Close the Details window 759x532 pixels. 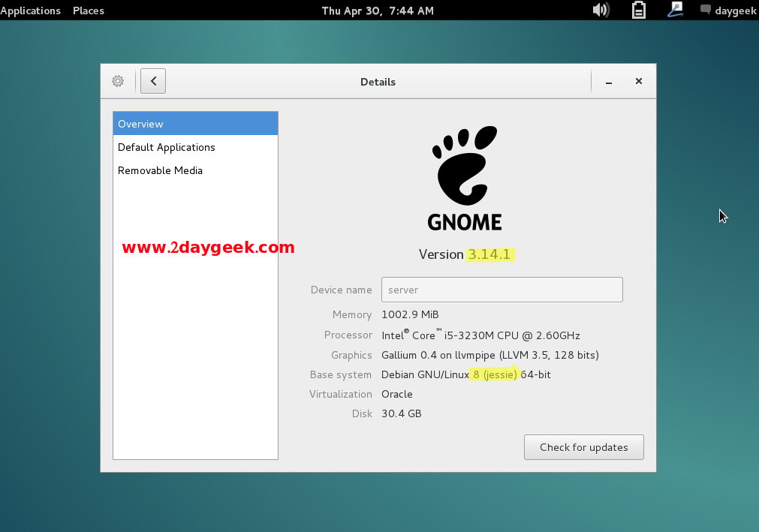click(638, 81)
